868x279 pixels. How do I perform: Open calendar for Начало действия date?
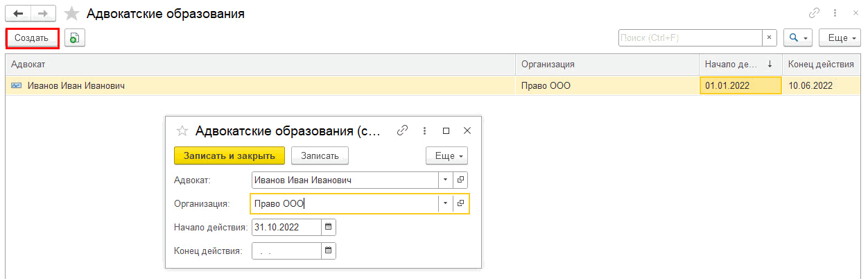coord(329,227)
